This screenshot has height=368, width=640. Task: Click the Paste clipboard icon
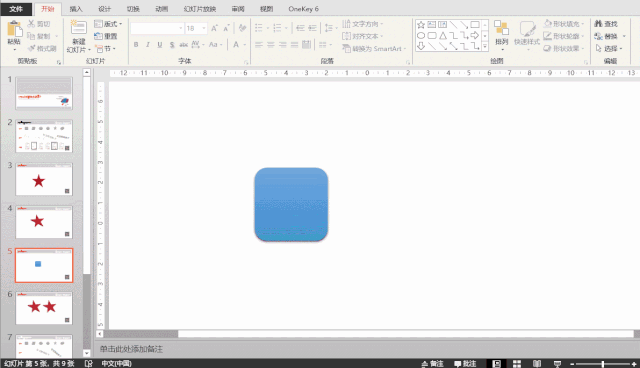pos(14,29)
